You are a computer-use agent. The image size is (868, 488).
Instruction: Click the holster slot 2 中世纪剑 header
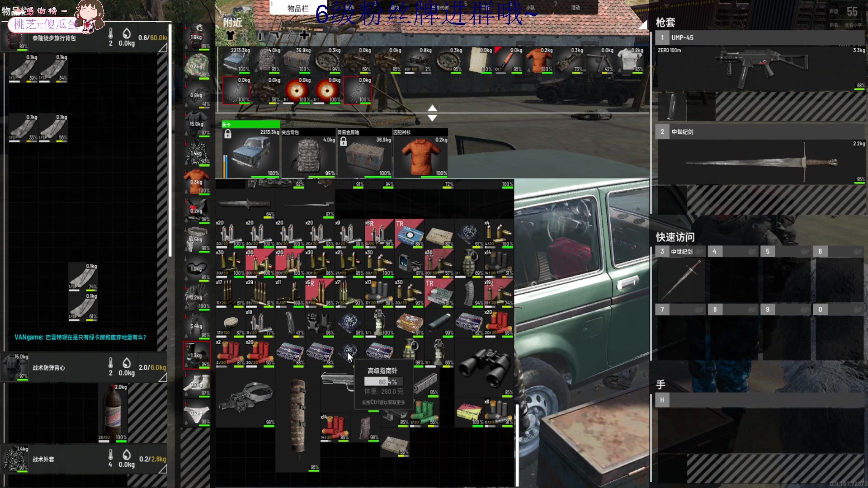[x=760, y=131]
